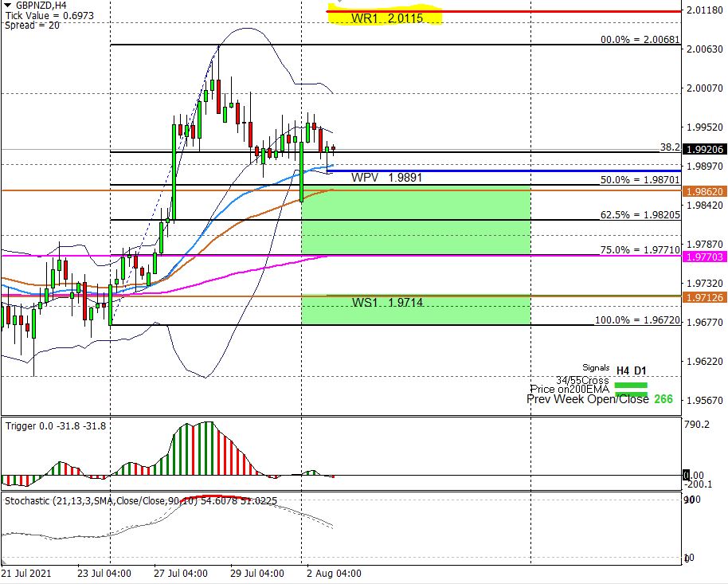This screenshot has width=728, height=584.
Task: Click the current price tag 1.99206
Action: (x=704, y=149)
